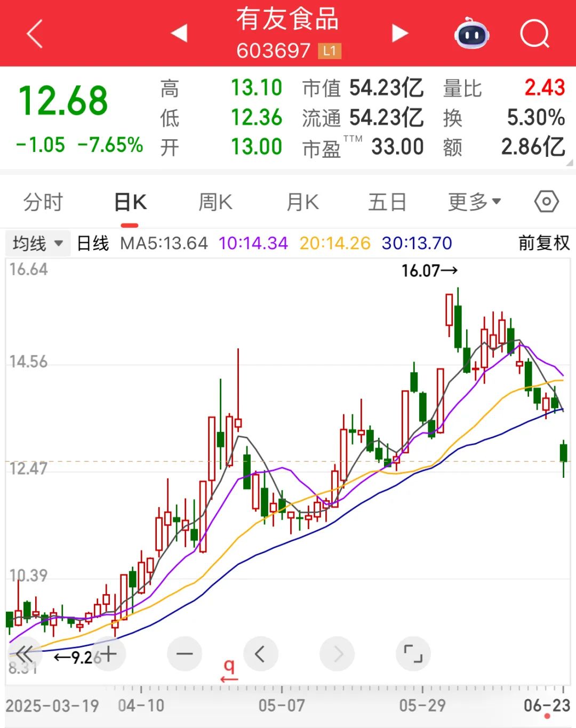This screenshot has height=728, width=576.
Task: Tap the volume ratio 2.43
Action: [x=545, y=87]
